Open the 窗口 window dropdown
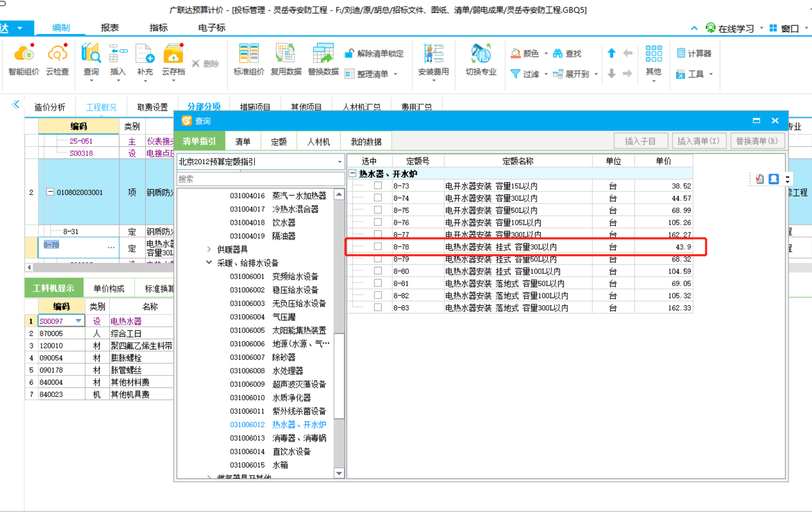The height and width of the screenshot is (512, 812). click(x=789, y=28)
